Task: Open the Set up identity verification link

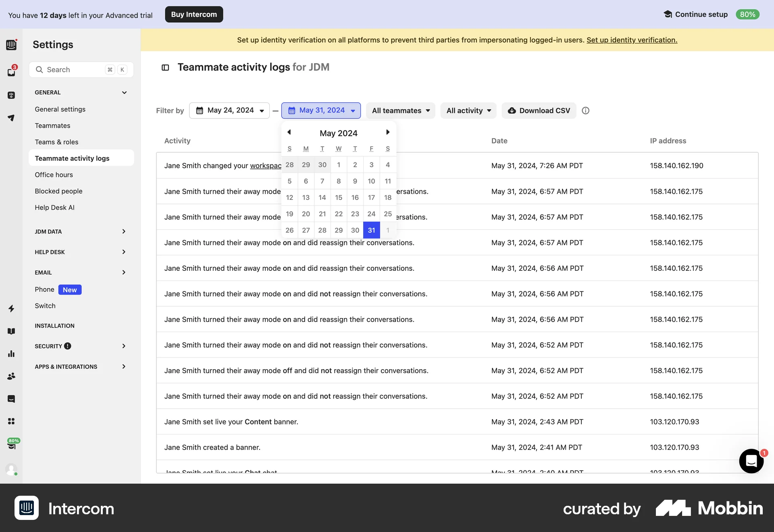Action: 631,40
